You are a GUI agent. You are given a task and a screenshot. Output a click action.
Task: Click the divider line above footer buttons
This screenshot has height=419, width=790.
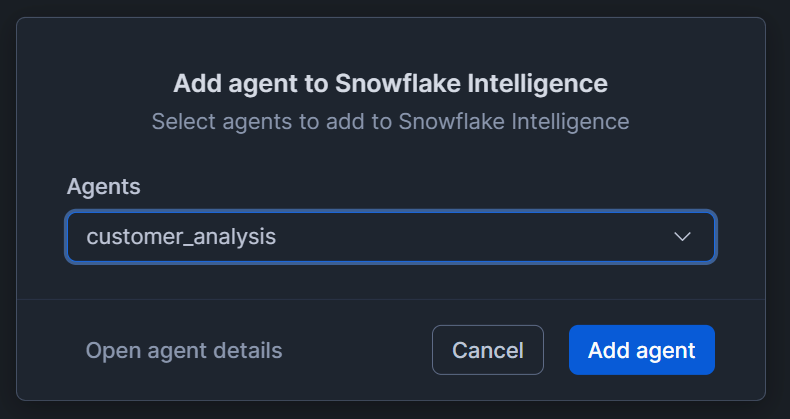[390, 299]
